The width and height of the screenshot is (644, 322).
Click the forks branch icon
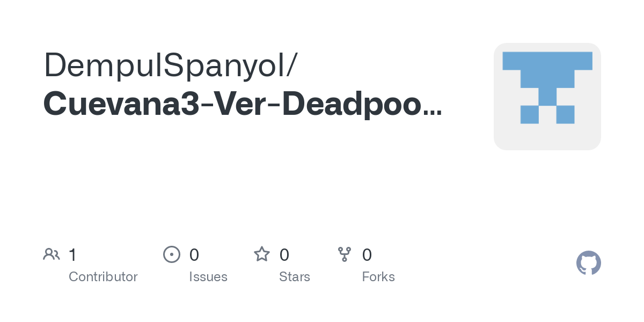click(345, 254)
